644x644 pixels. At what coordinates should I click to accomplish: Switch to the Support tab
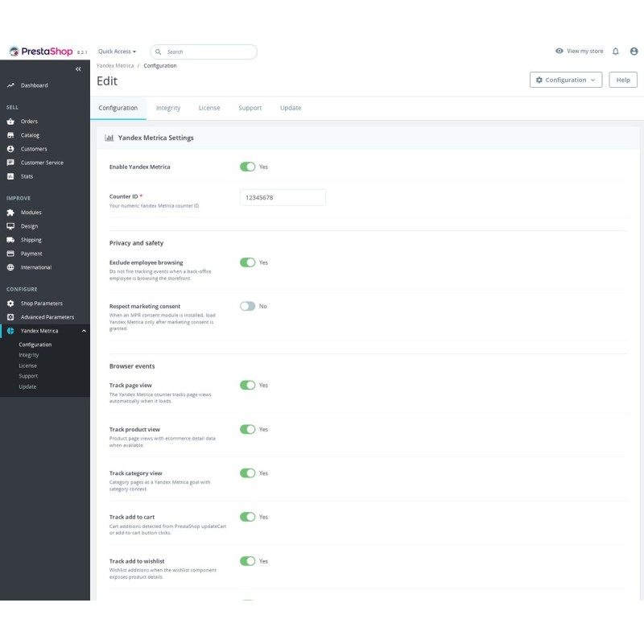pyautogui.click(x=250, y=108)
